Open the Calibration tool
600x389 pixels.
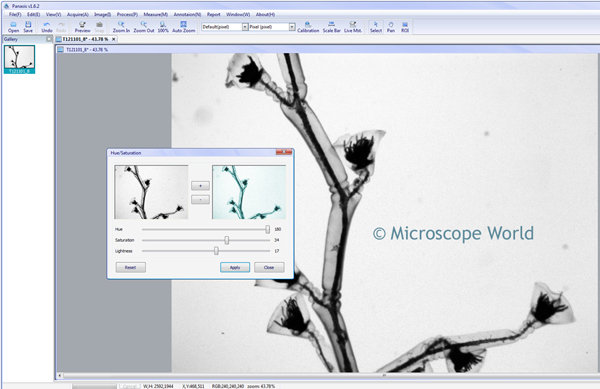(x=308, y=27)
